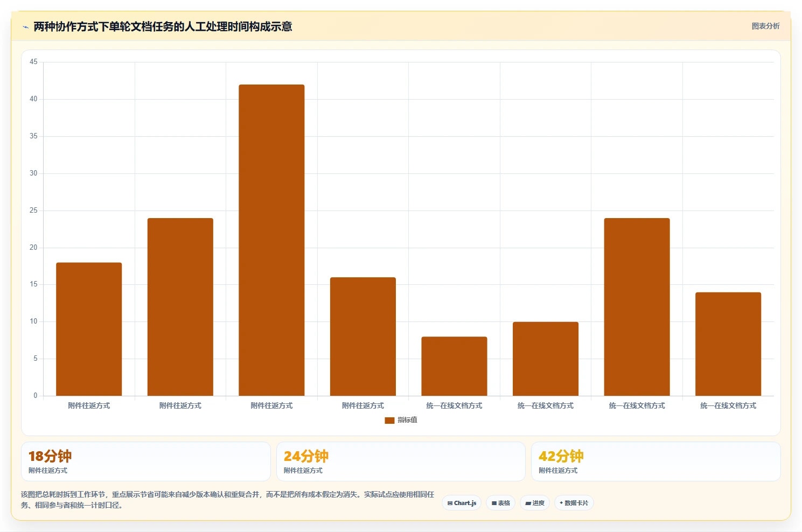The height and width of the screenshot is (532, 802).
Task: Open the 24分钟 data card
Action: pyautogui.click(x=401, y=461)
